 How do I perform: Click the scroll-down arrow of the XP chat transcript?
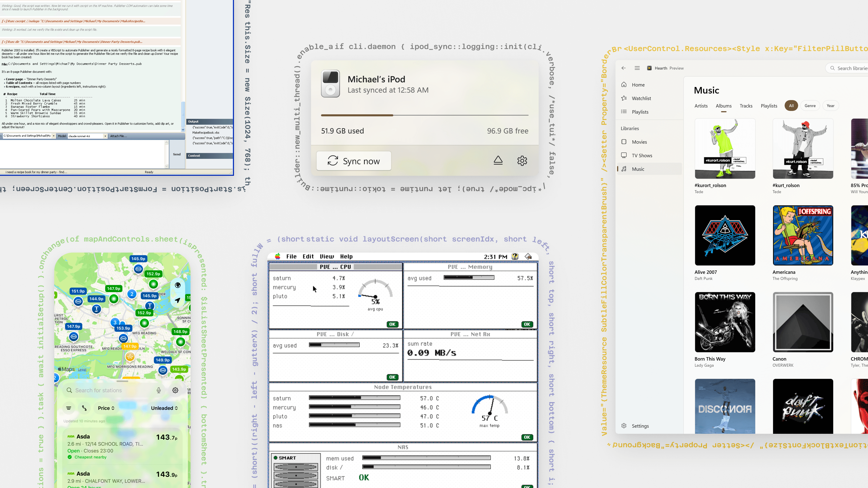point(183,130)
